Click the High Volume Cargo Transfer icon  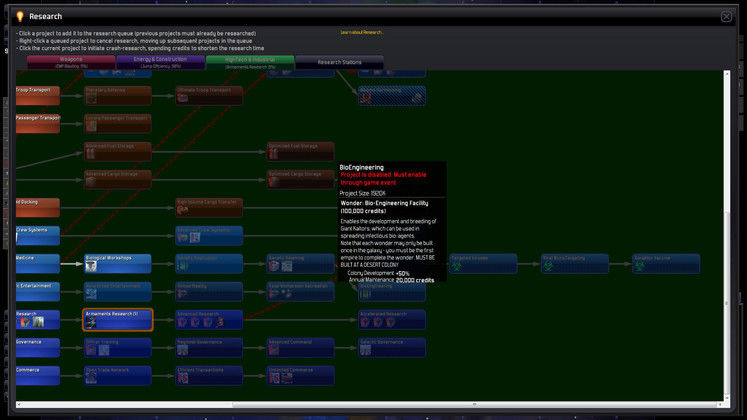coord(182,210)
